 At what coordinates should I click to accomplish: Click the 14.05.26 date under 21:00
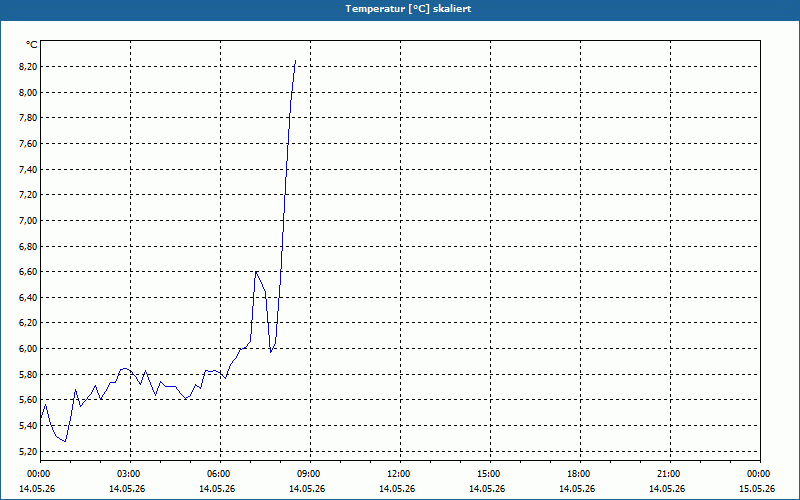tap(667, 489)
